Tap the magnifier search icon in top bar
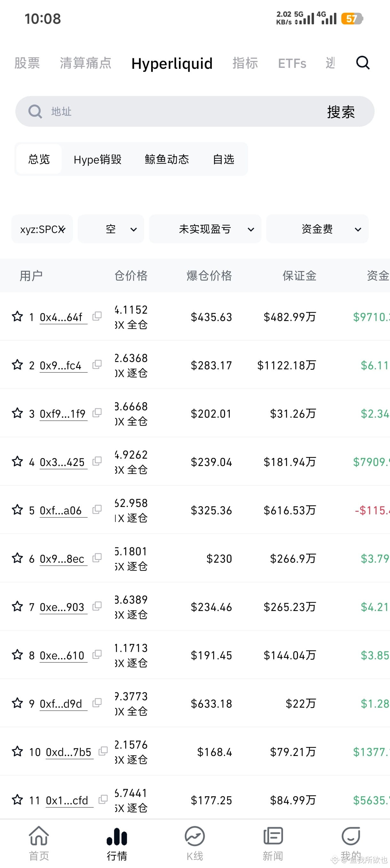Viewport: 390px width, 868px height. tap(363, 63)
